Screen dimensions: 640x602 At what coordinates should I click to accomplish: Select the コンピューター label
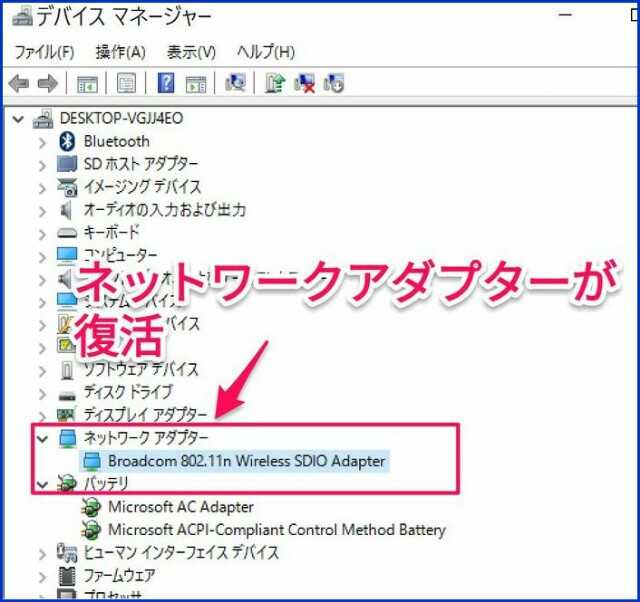pos(120,255)
